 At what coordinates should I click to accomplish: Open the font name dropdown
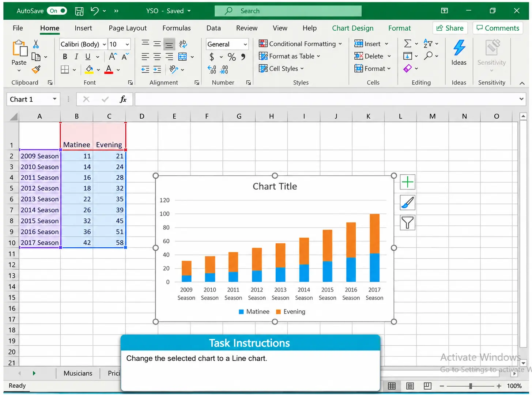click(x=104, y=44)
